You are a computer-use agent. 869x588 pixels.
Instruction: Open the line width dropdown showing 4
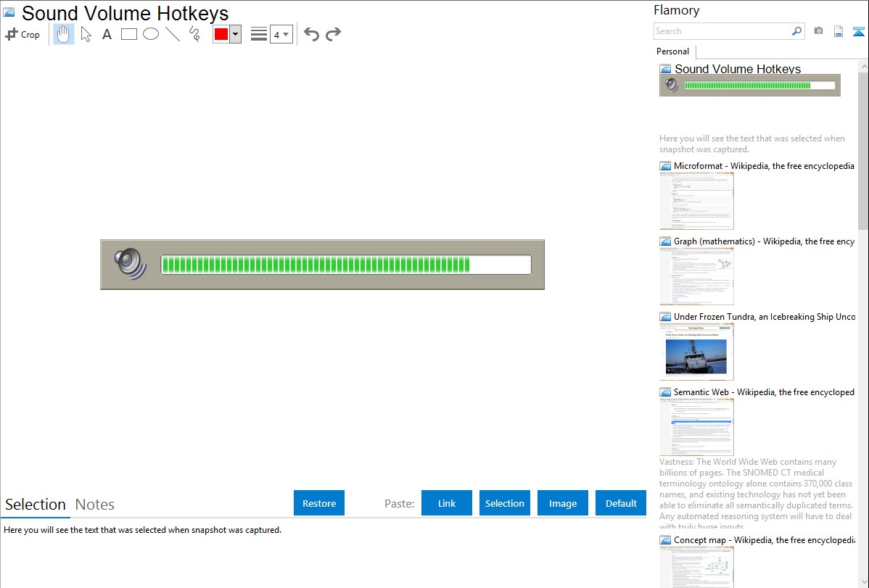[281, 34]
